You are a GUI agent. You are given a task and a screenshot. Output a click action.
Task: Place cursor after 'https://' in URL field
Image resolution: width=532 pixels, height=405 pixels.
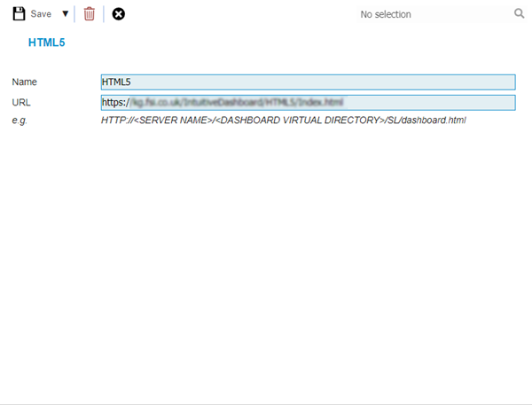(x=130, y=103)
